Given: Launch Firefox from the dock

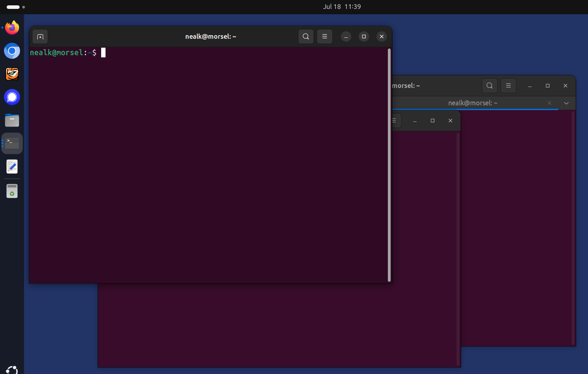Looking at the screenshot, I should [12, 28].
